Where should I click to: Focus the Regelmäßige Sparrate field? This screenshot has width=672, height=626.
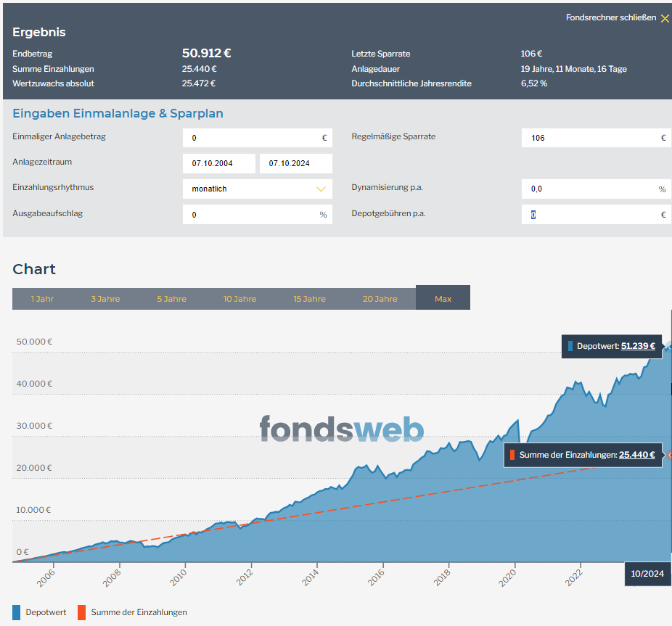[589, 138]
